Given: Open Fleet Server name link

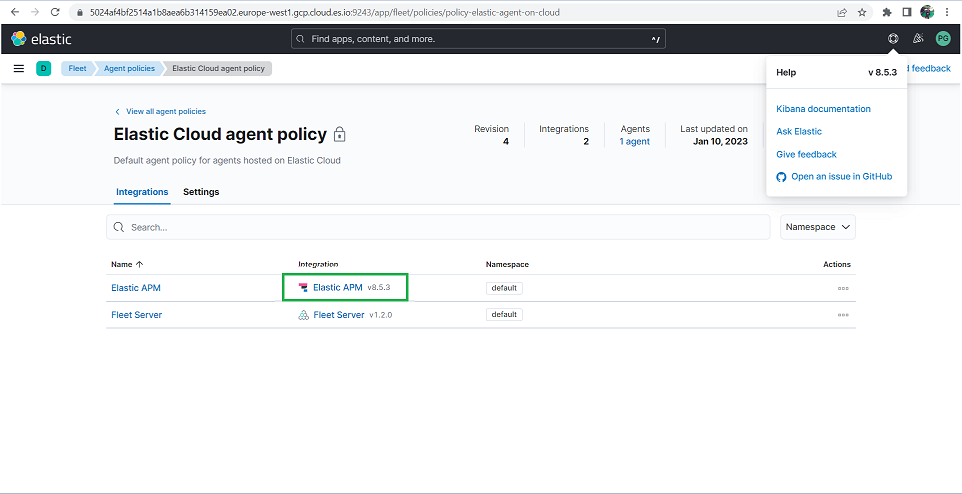Looking at the screenshot, I should pos(136,315).
